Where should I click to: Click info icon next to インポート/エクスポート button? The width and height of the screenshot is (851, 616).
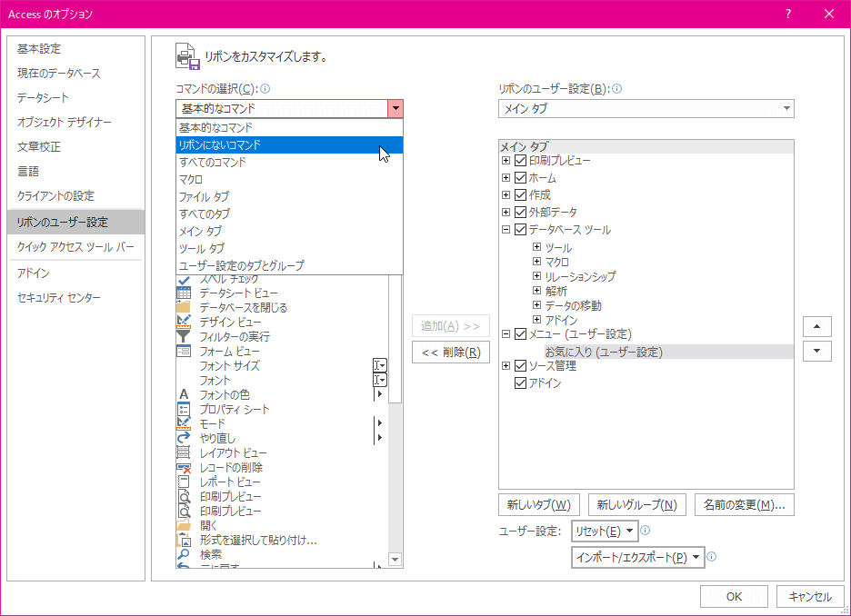tap(712, 556)
